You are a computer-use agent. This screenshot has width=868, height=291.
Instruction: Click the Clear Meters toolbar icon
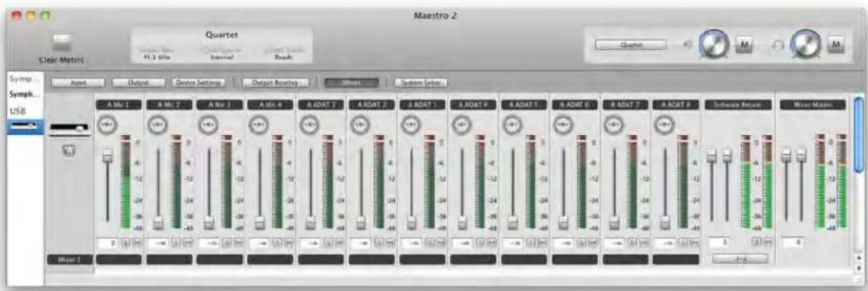point(62,43)
